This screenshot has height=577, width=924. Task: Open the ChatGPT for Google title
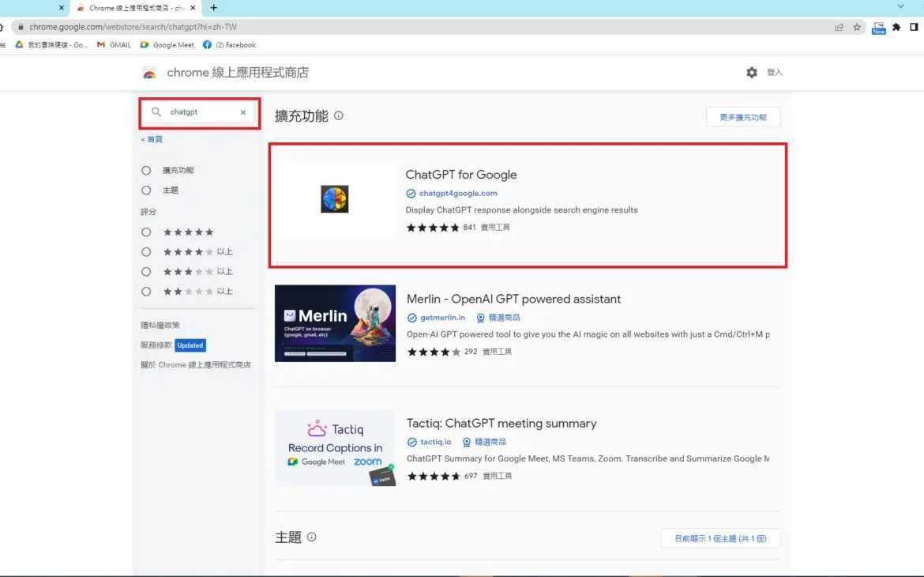point(461,175)
